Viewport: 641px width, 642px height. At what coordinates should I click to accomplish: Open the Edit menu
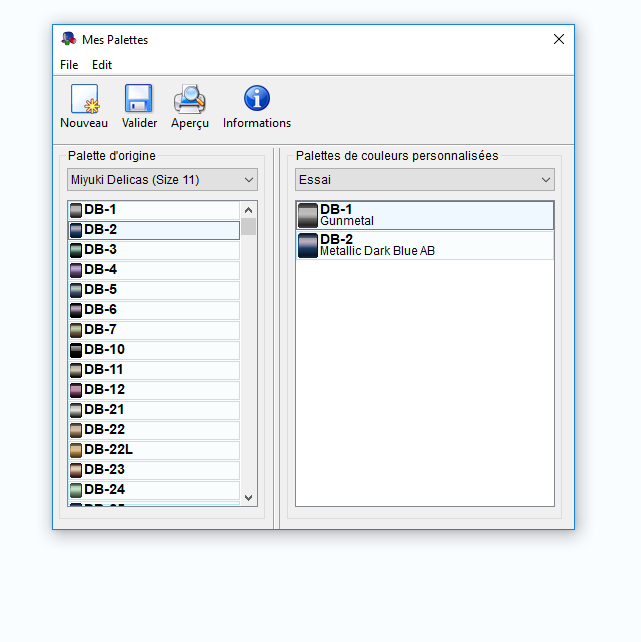(x=102, y=65)
